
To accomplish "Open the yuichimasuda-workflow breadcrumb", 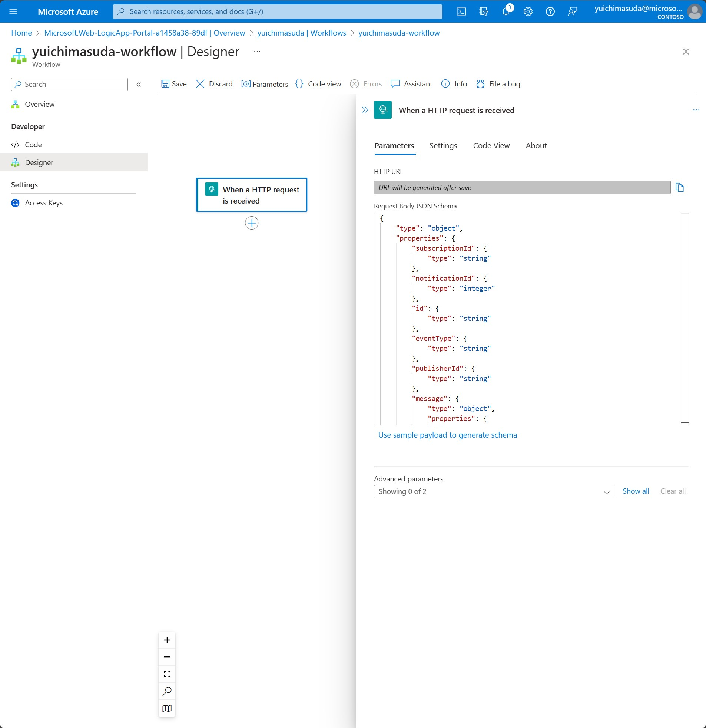I will [x=399, y=33].
